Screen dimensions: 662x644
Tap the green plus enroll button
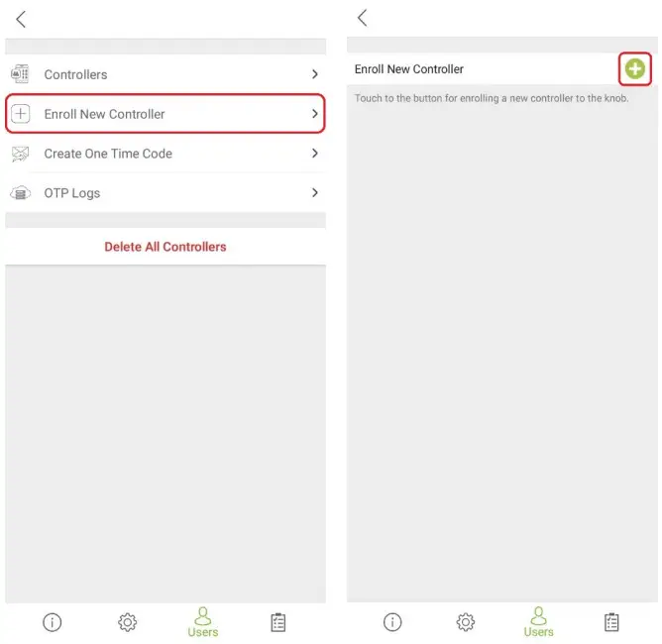tap(634, 68)
